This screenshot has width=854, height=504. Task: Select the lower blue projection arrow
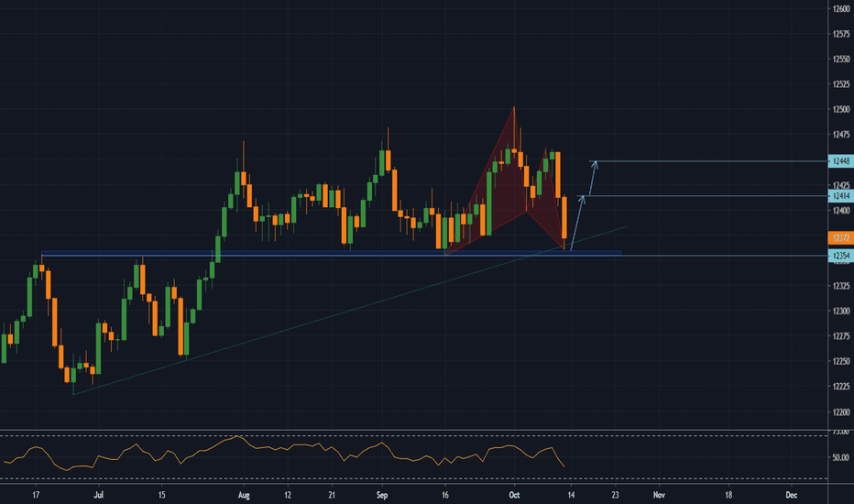pos(576,223)
